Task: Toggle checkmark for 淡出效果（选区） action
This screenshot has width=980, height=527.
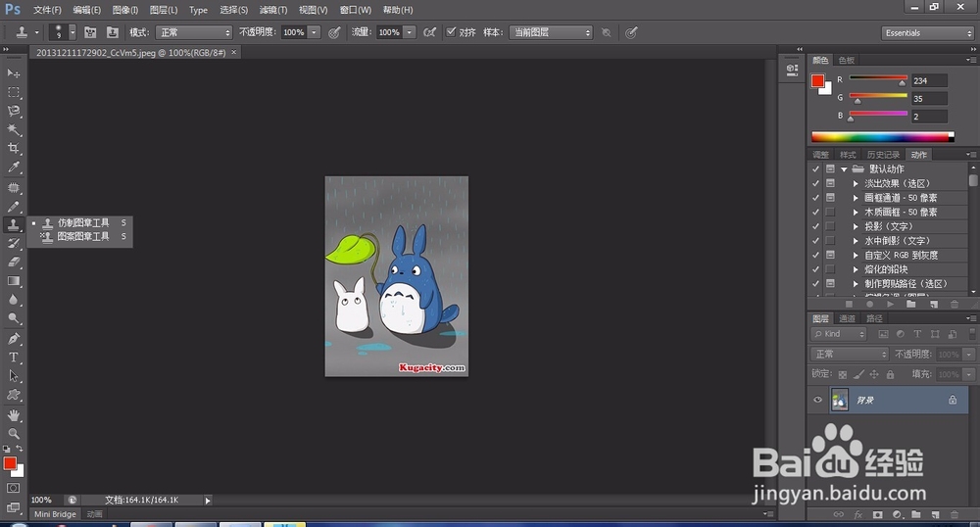Action: point(815,183)
